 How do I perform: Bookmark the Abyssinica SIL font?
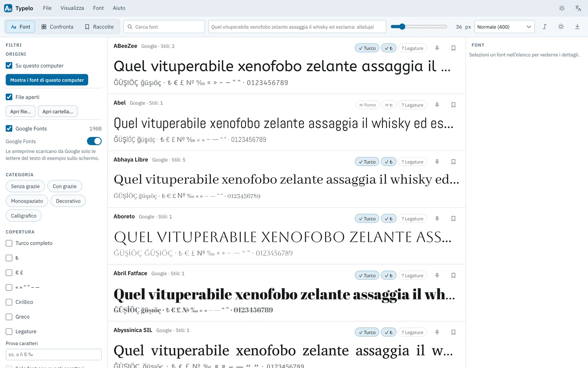(x=453, y=332)
